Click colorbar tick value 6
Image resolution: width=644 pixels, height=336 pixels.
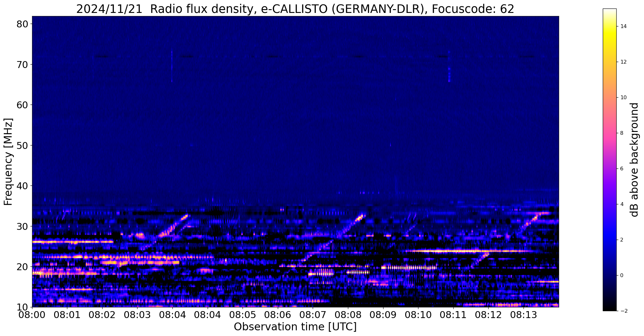coord(622,169)
